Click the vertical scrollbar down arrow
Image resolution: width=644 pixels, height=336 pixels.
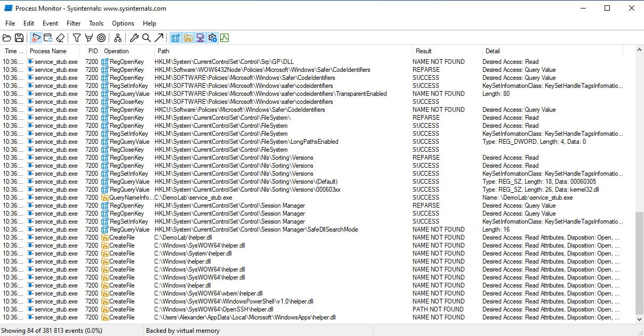tap(640, 319)
